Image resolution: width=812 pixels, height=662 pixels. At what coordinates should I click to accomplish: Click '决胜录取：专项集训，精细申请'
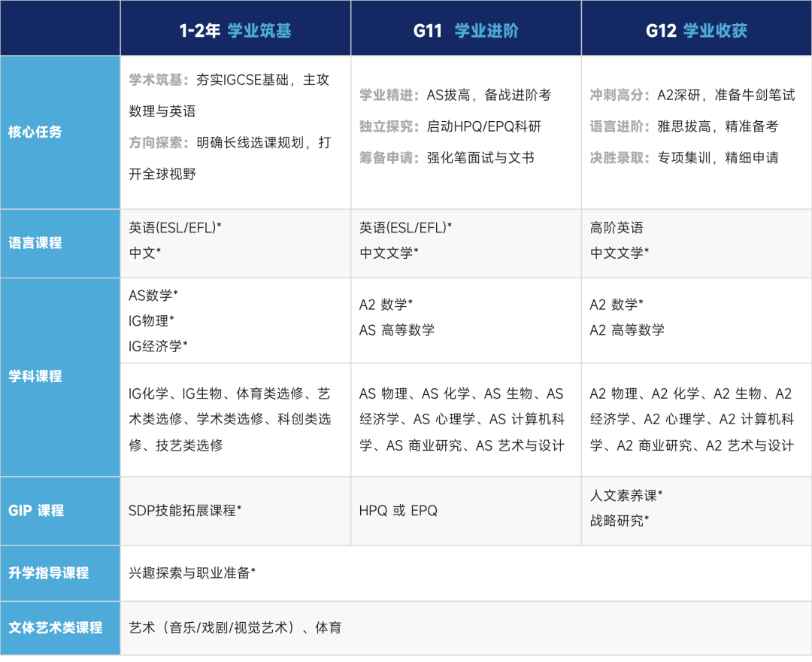click(683, 158)
